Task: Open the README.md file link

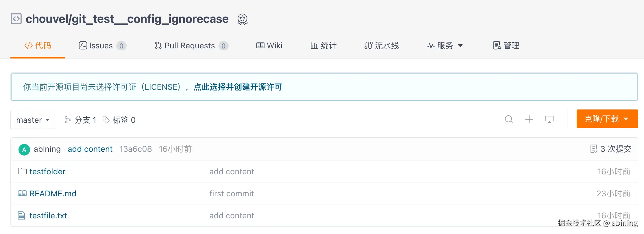Action: point(53,193)
